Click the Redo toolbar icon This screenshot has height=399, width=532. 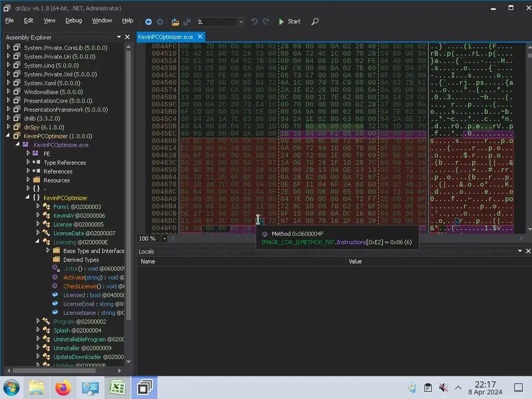point(266,22)
